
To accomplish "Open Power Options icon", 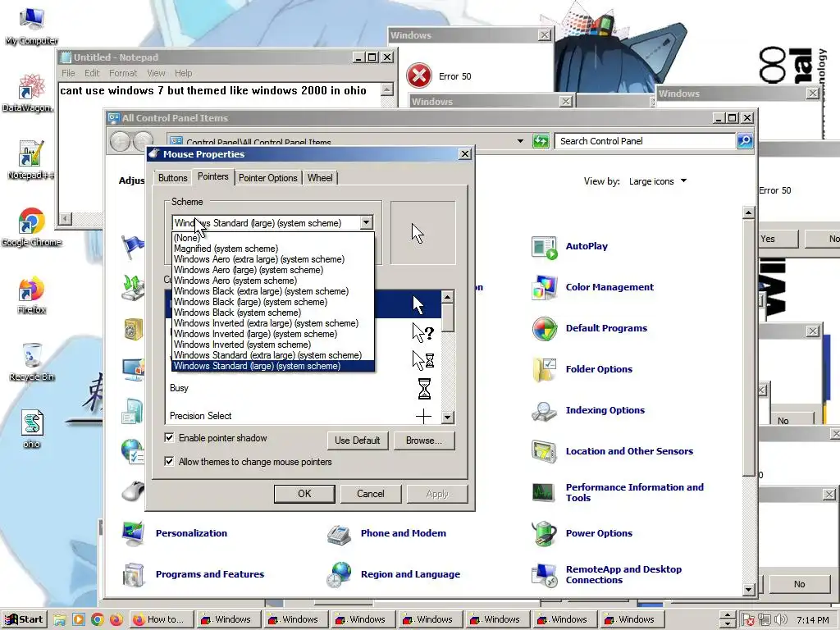I will point(545,533).
